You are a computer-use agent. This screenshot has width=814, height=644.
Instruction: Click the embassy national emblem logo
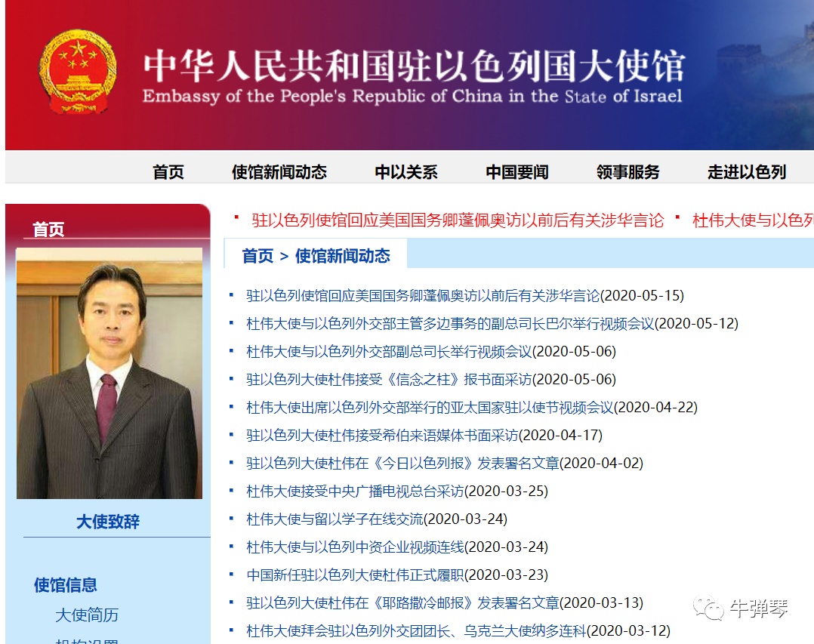78,72
